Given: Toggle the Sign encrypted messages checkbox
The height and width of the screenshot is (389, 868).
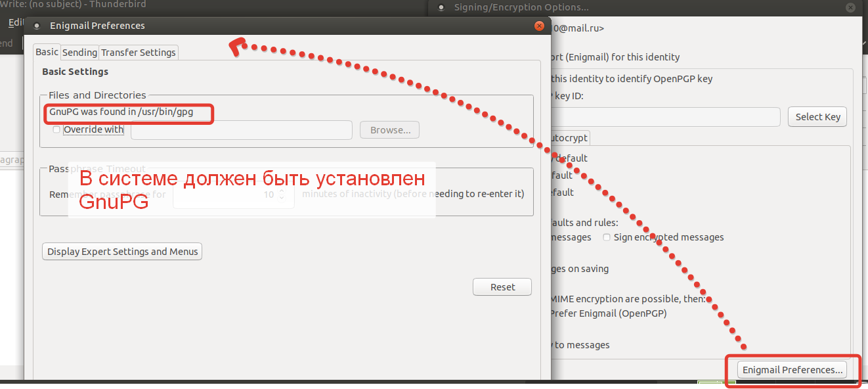Looking at the screenshot, I should (x=607, y=237).
